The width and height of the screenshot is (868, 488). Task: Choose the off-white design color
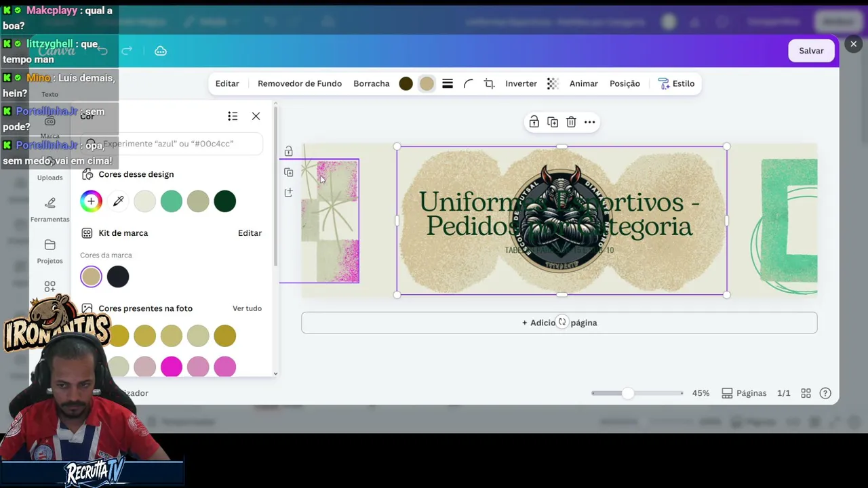point(144,201)
